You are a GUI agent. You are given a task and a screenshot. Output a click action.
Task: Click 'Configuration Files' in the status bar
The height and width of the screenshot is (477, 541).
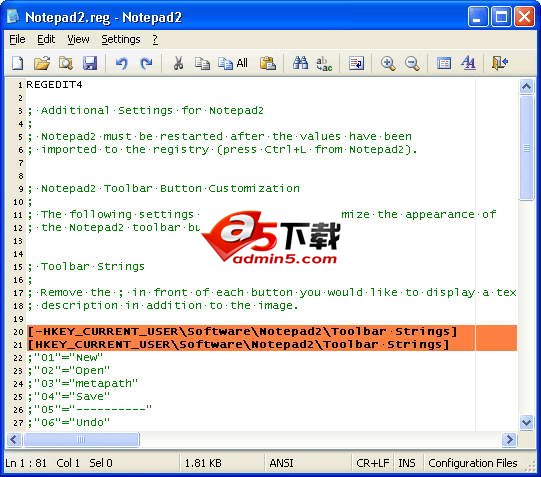coord(473,463)
